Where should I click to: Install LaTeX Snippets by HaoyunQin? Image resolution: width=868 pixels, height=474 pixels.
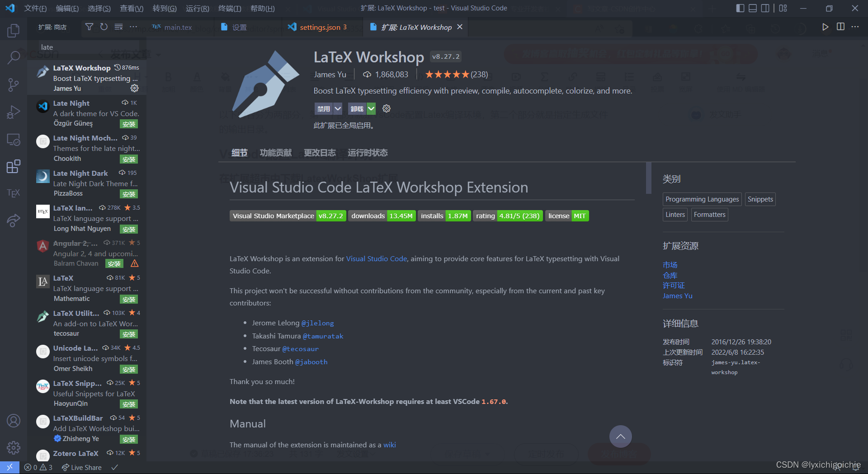pos(129,404)
